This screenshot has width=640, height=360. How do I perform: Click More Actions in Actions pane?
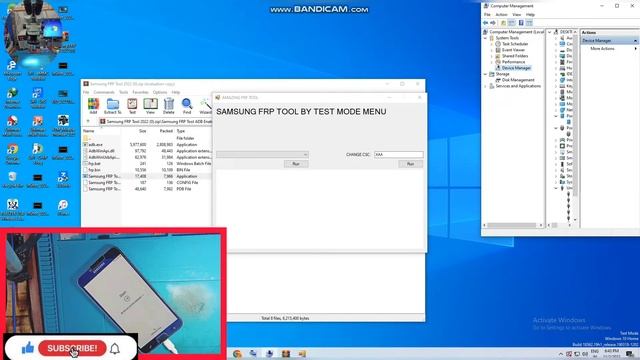[x=602, y=49]
